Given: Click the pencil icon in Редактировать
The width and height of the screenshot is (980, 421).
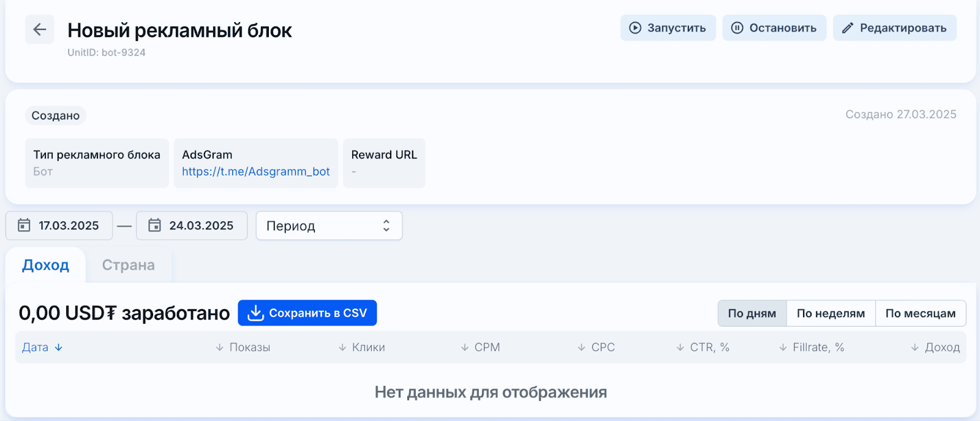Looking at the screenshot, I should click(x=848, y=28).
